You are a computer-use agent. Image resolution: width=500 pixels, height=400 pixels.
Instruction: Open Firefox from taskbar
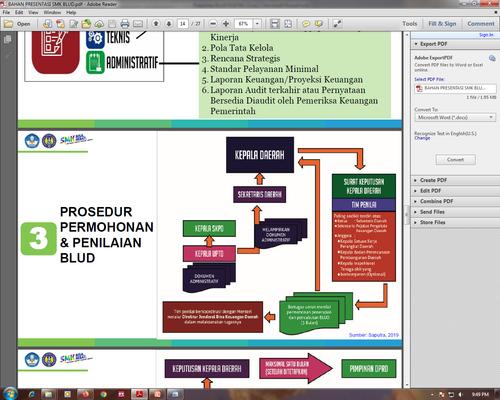click(85, 394)
